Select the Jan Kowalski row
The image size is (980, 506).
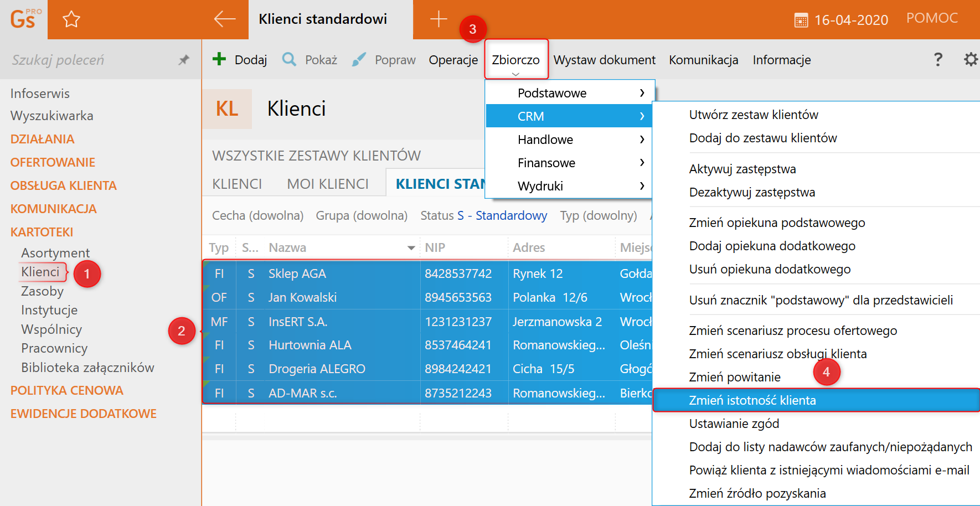427,297
